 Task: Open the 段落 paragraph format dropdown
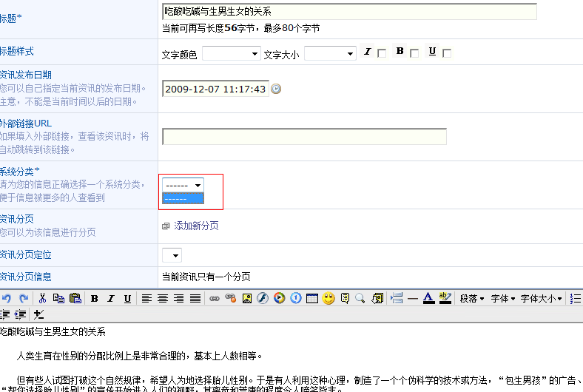(x=472, y=298)
